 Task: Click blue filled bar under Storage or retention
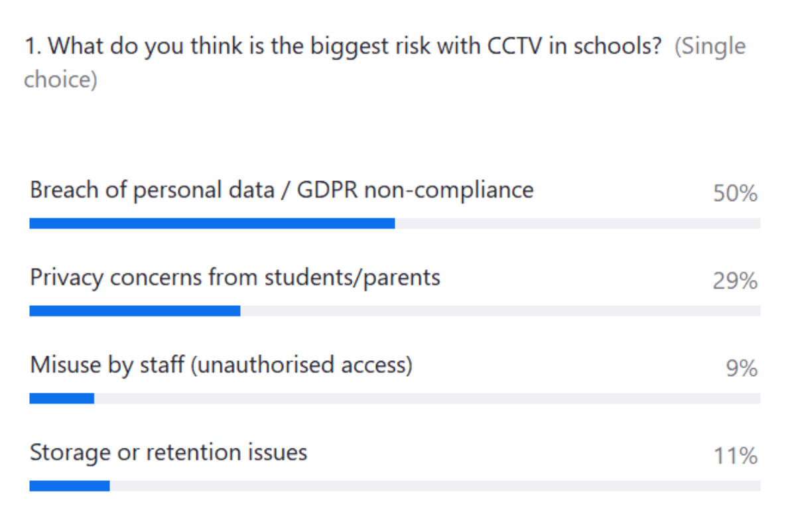coord(70,486)
